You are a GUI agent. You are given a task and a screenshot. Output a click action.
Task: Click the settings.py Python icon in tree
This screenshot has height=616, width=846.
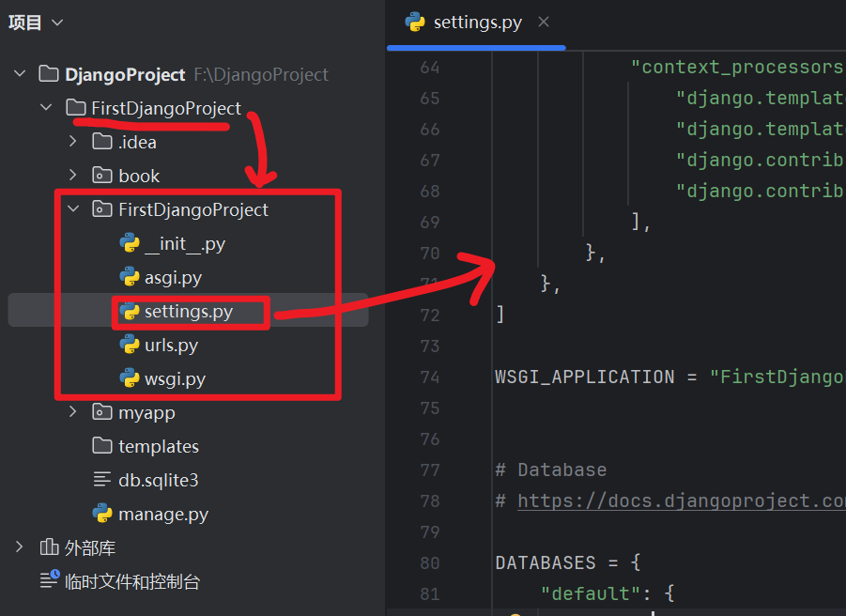pos(130,311)
